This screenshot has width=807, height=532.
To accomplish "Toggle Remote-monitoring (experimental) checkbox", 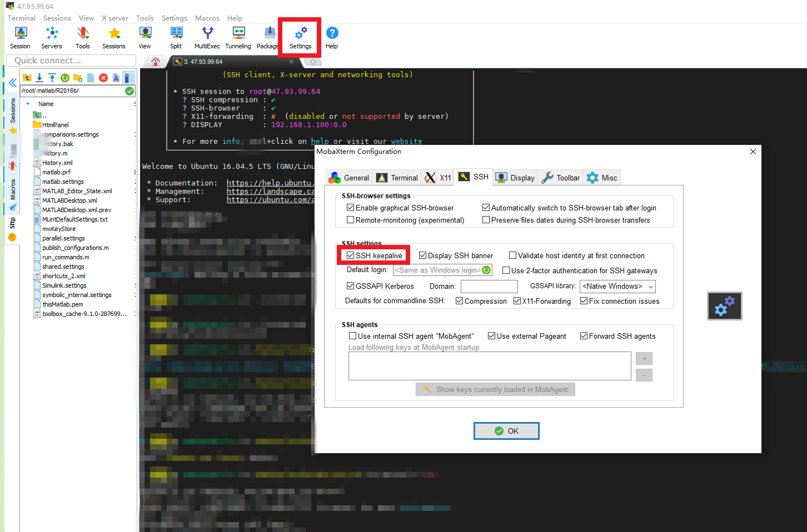I will pyautogui.click(x=351, y=220).
